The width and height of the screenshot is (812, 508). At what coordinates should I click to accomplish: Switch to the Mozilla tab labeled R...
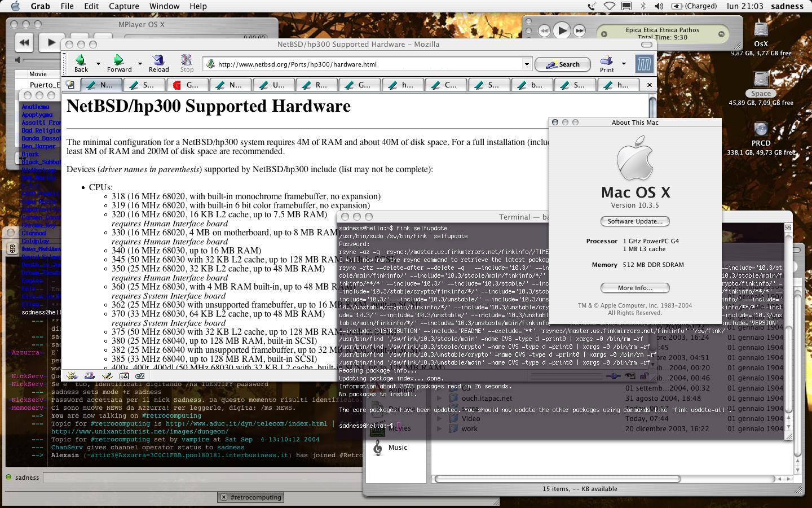(x=317, y=85)
